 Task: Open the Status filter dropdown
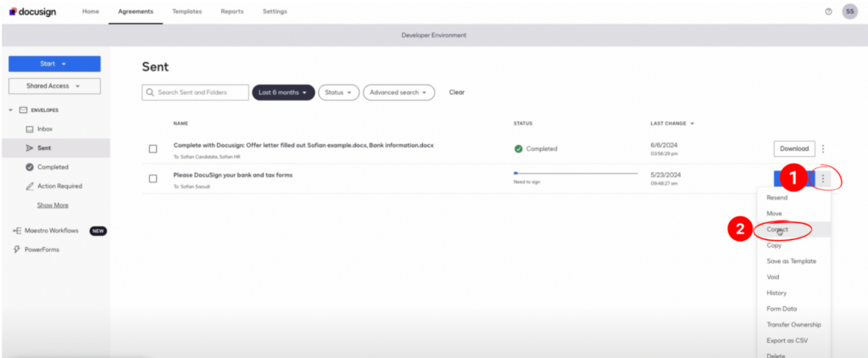point(339,92)
